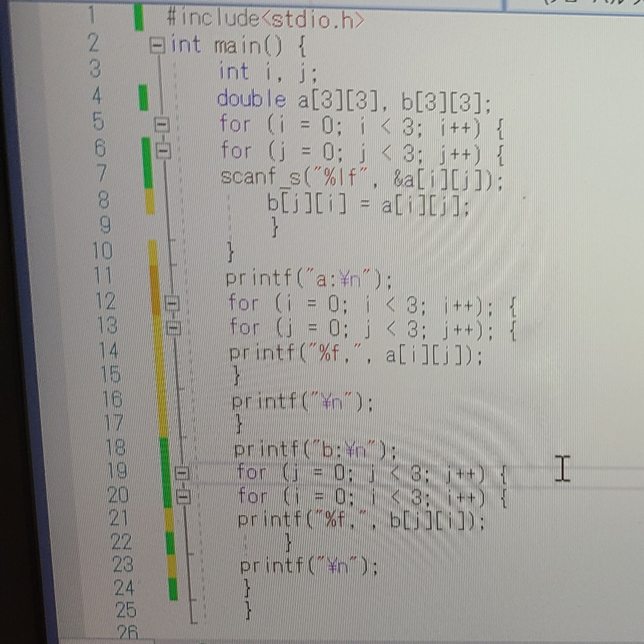Click the #include<stdio.h> line
This screenshot has width=644, height=644.
click(266, 19)
